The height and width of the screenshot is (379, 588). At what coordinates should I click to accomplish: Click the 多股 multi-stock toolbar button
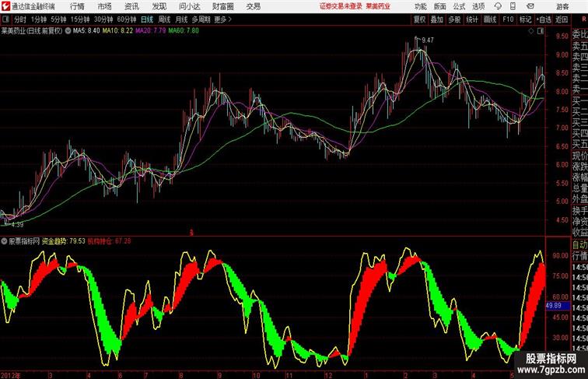coord(454,19)
